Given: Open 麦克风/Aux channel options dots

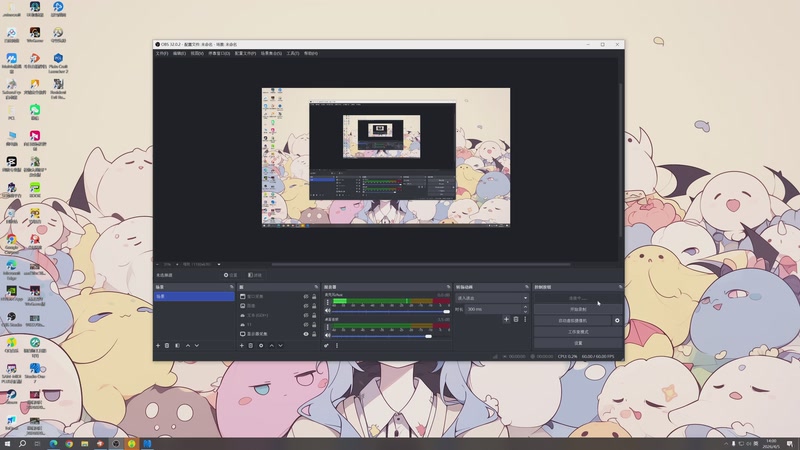Looking at the screenshot, I should (328, 302).
